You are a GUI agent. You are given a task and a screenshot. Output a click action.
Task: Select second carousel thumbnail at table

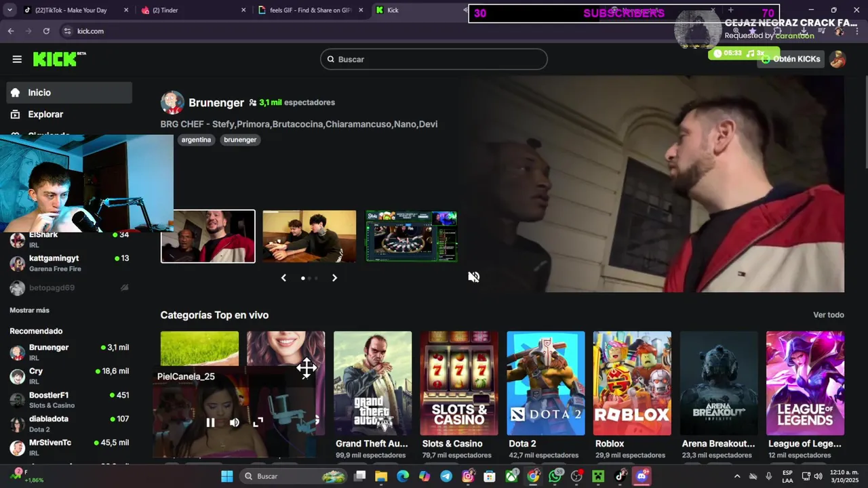tap(309, 236)
